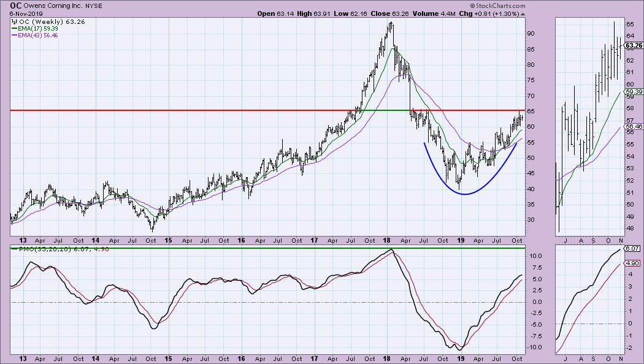Viewport: 644px width, 364px height.
Task: Click the OC (Weekly) 63.26 legend label
Action: click(52, 21)
